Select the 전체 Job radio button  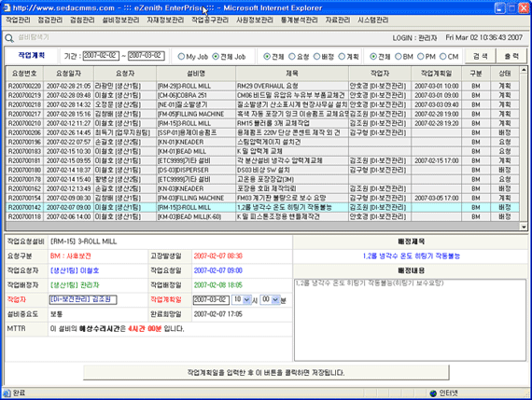click(x=216, y=57)
